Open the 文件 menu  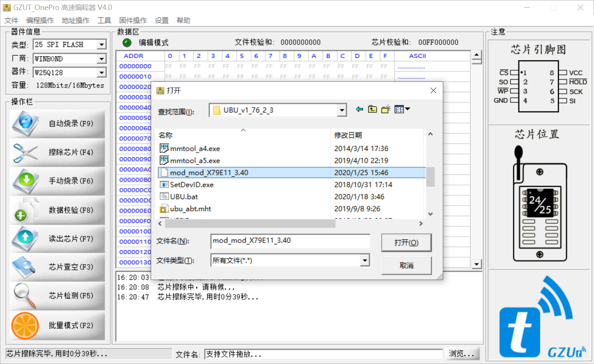pyautogui.click(x=11, y=20)
